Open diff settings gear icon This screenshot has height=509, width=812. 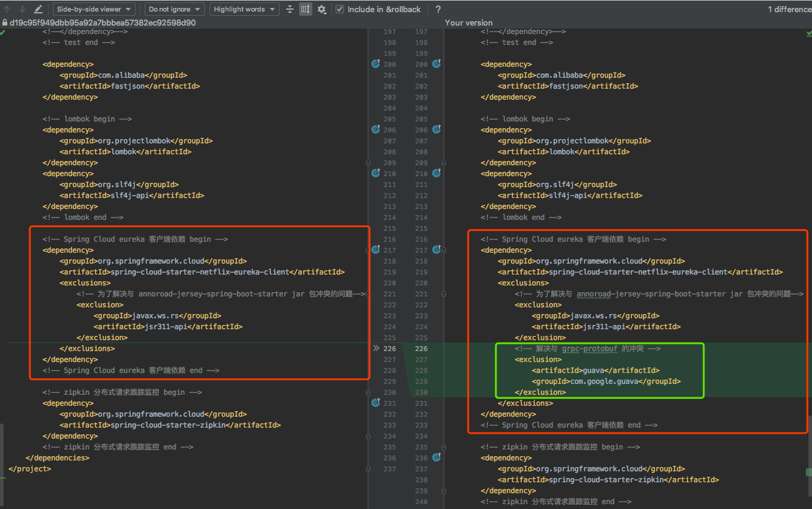[322, 9]
